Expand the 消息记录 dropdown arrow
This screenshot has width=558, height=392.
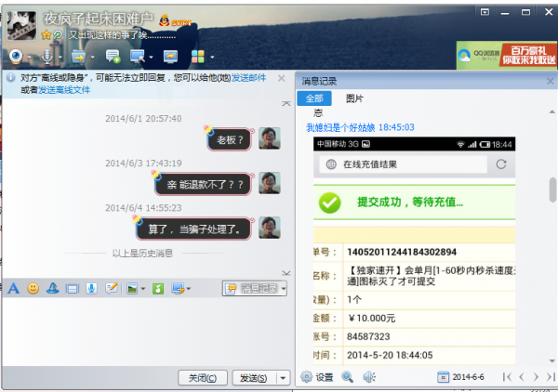click(284, 289)
